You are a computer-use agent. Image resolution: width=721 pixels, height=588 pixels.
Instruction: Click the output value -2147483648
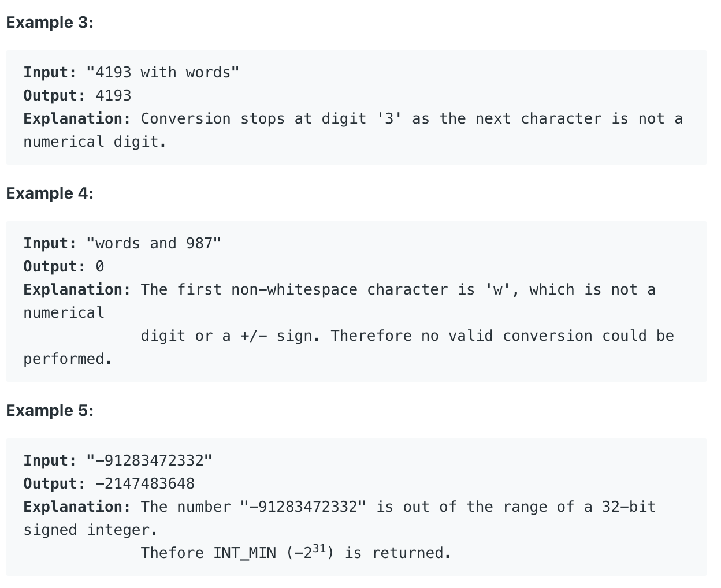click(x=145, y=484)
